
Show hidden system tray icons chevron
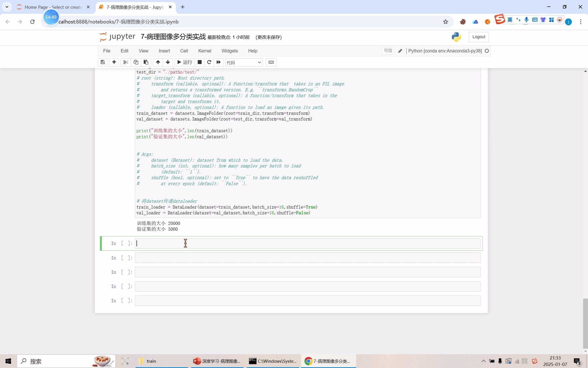(x=483, y=361)
